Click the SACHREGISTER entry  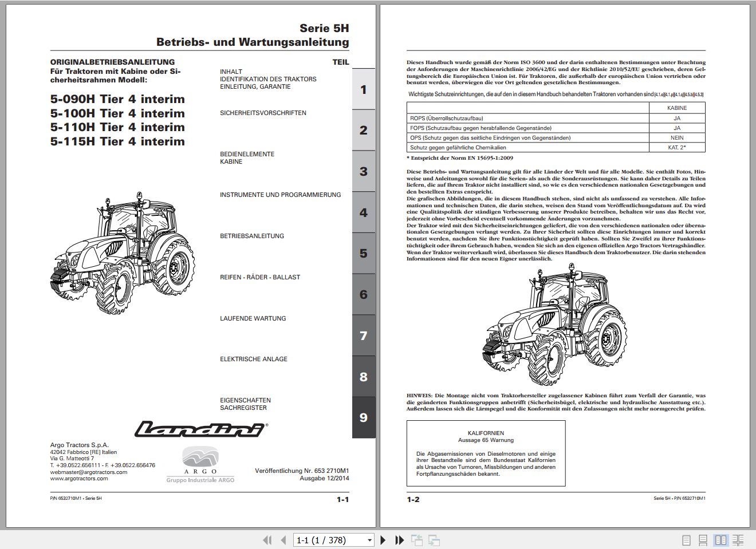coord(243,408)
